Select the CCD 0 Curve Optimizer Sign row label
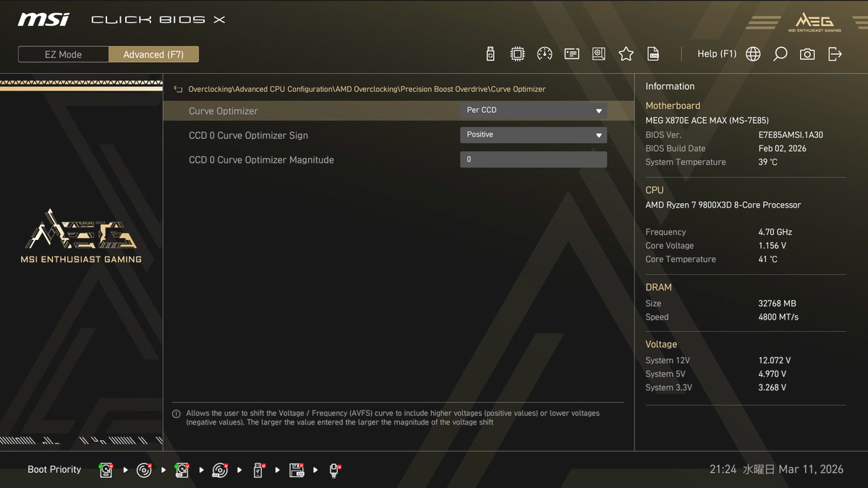 click(248, 136)
